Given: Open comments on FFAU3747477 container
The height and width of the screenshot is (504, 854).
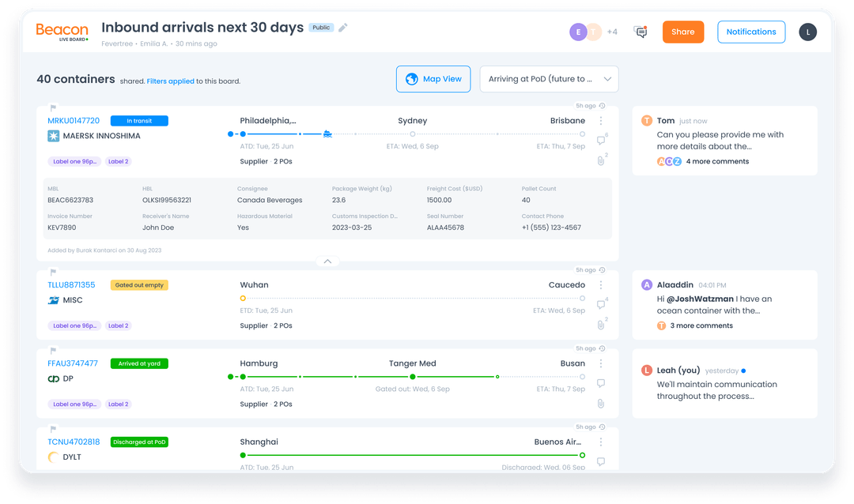Looking at the screenshot, I should (x=601, y=382).
